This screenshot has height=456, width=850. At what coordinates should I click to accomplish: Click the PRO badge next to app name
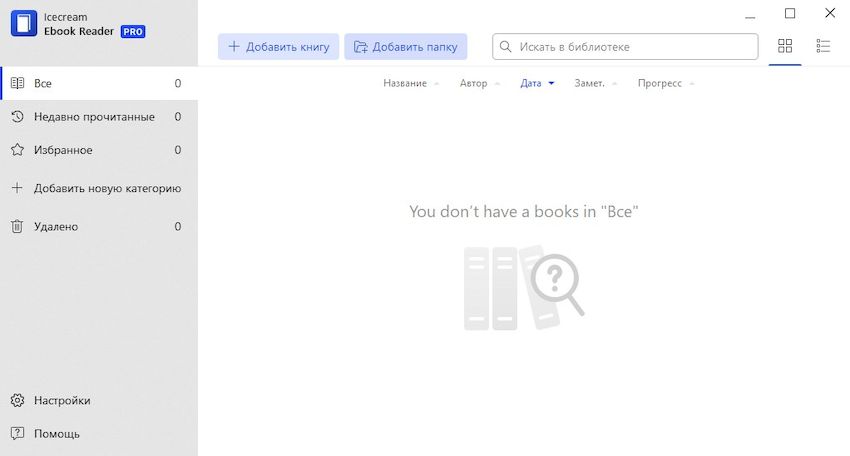click(x=133, y=32)
